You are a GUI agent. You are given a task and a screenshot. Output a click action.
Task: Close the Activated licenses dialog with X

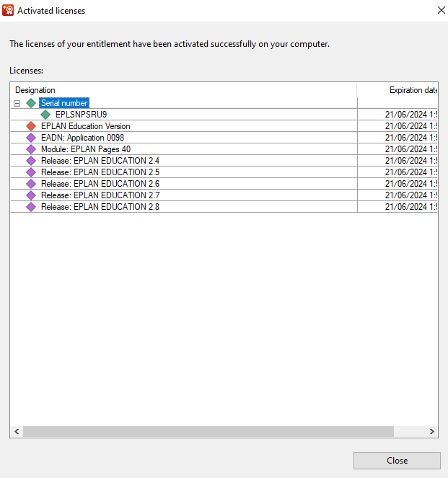point(441,10)
